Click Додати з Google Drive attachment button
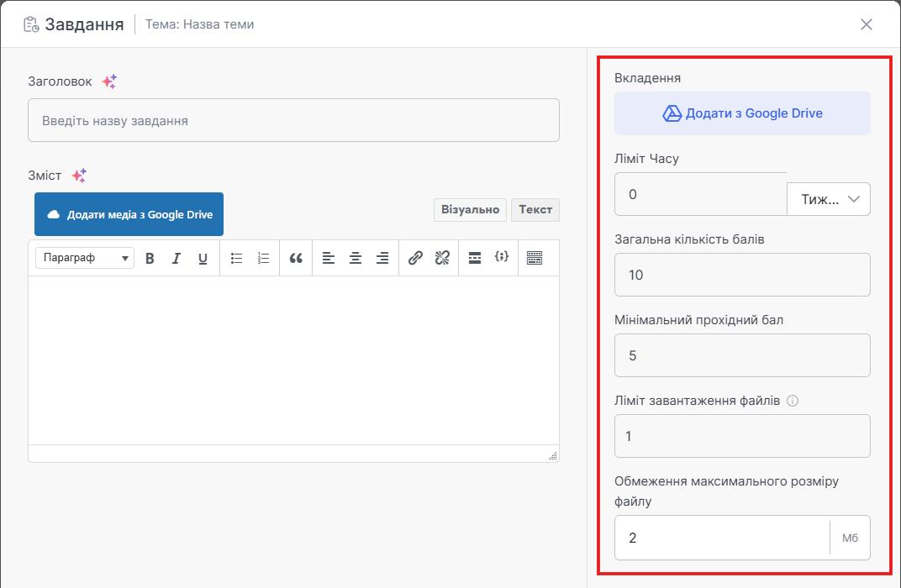The image size is (901, 588). point(742,113)
